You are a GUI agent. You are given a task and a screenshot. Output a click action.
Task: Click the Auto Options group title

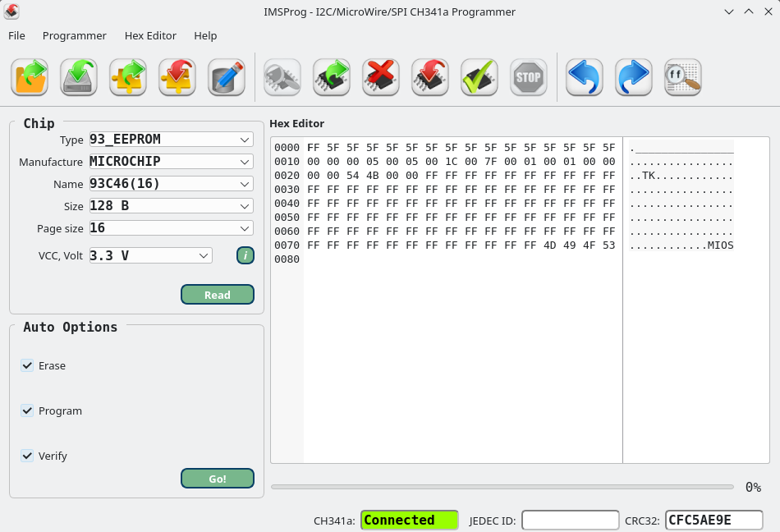tap(70, 327)
